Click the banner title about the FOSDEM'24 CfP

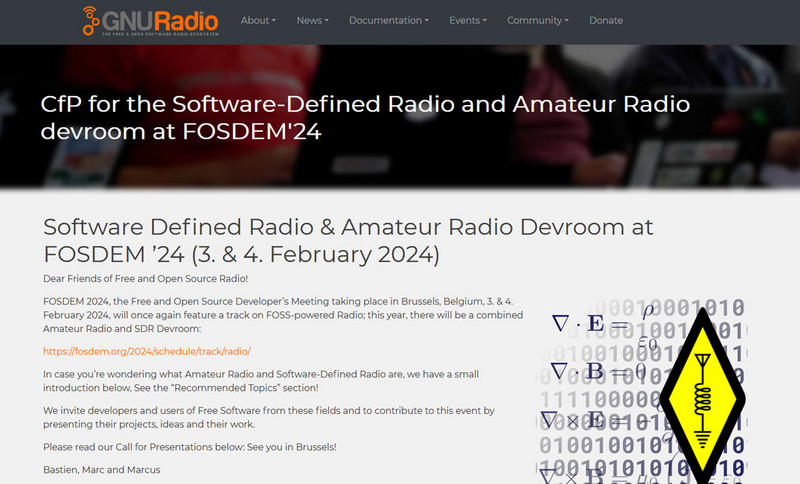pyautogui.click(x=365, y=118)
